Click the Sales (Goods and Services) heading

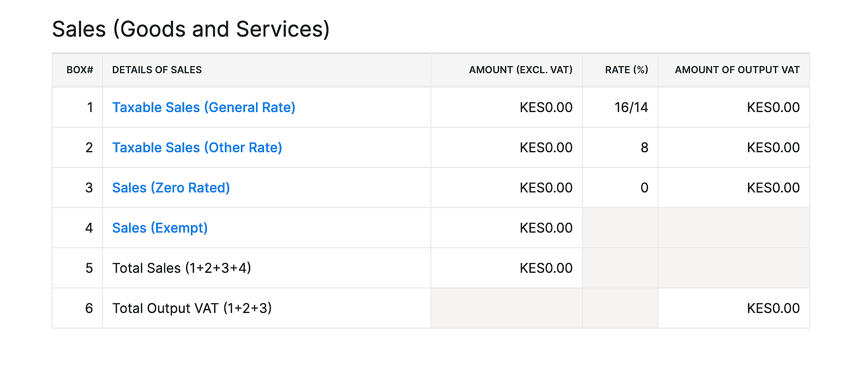(191, 29)
